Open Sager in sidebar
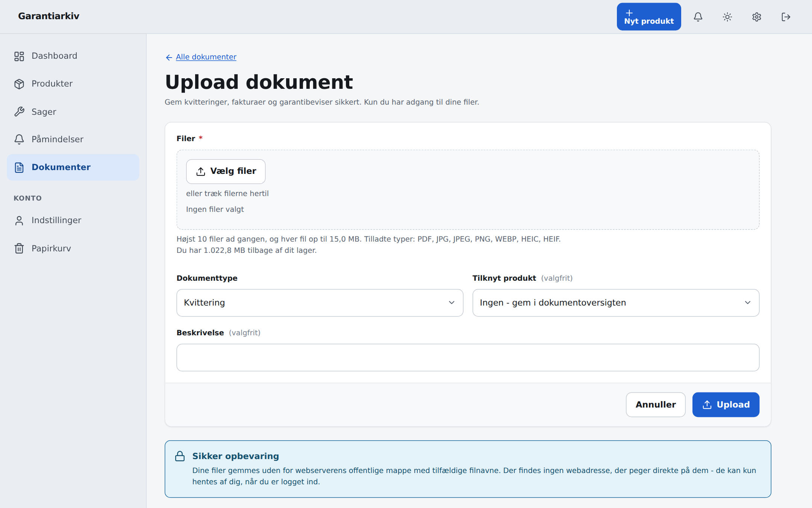 click(x=73, y=112)
